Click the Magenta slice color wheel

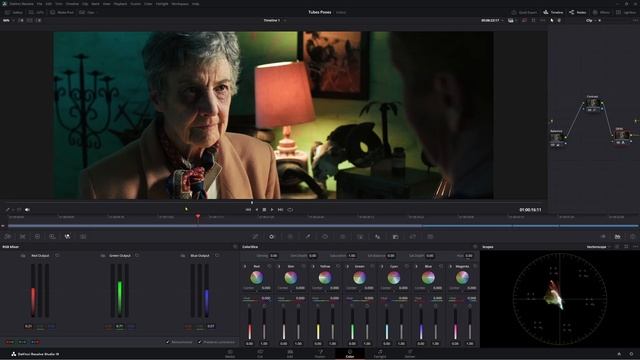click(462, 278)
